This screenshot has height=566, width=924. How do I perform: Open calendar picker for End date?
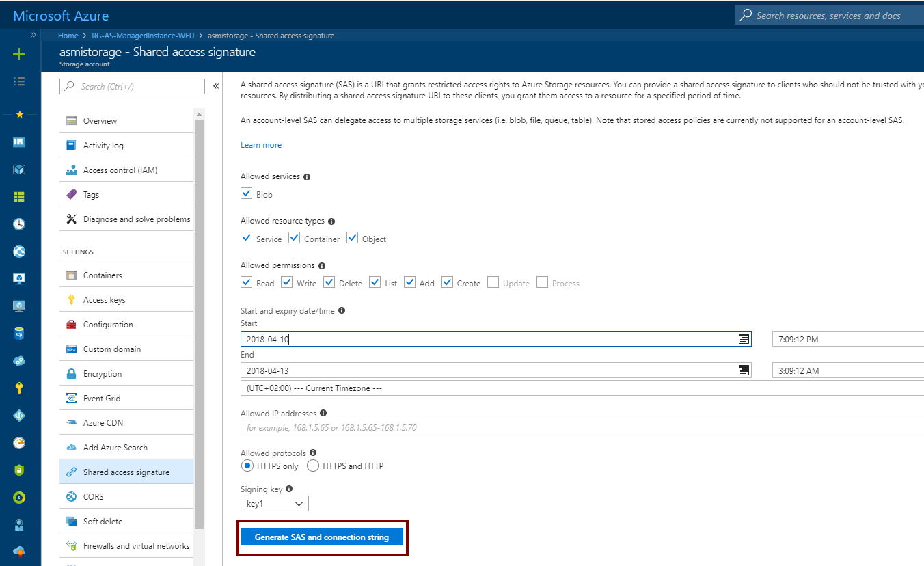coord(744,370)
